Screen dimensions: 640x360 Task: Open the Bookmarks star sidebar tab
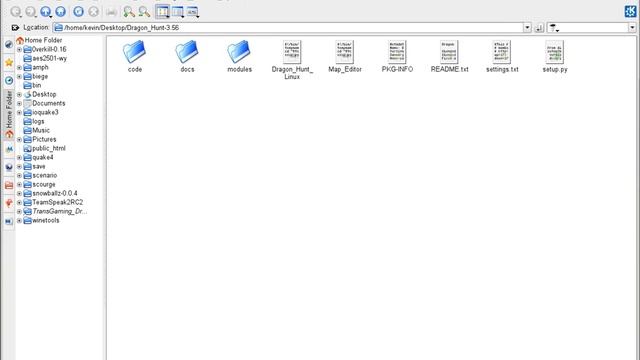[x=9, y=62]
